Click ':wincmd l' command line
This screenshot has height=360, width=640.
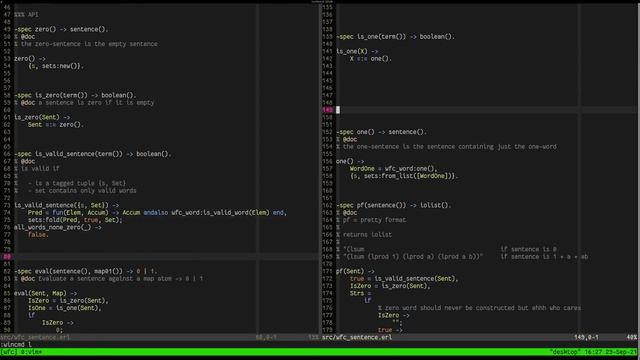click(16, 345)
